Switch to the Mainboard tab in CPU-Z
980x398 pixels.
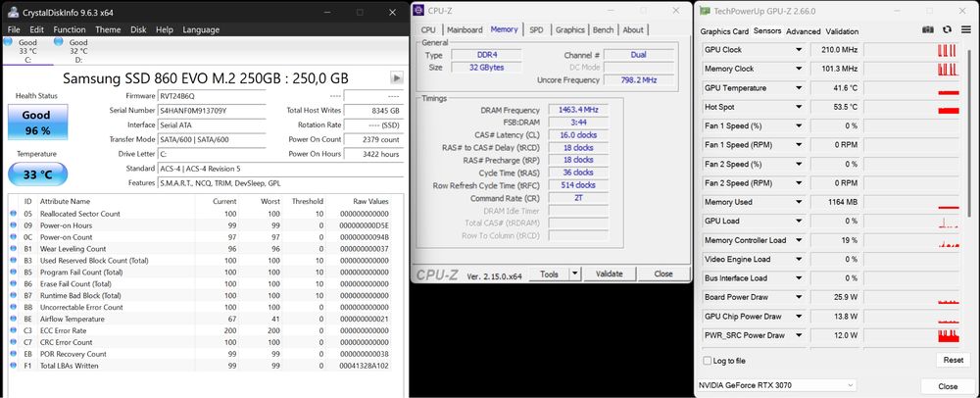(465, 30)
